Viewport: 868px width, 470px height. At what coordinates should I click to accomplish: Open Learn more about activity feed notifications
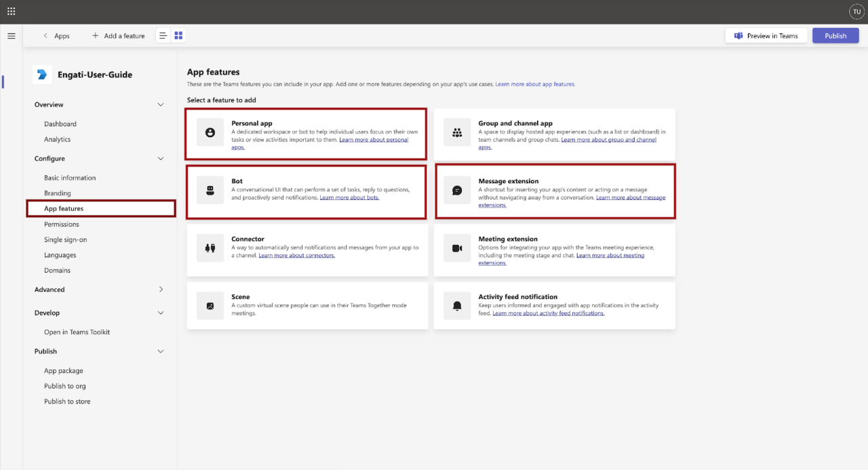(549, 313)
